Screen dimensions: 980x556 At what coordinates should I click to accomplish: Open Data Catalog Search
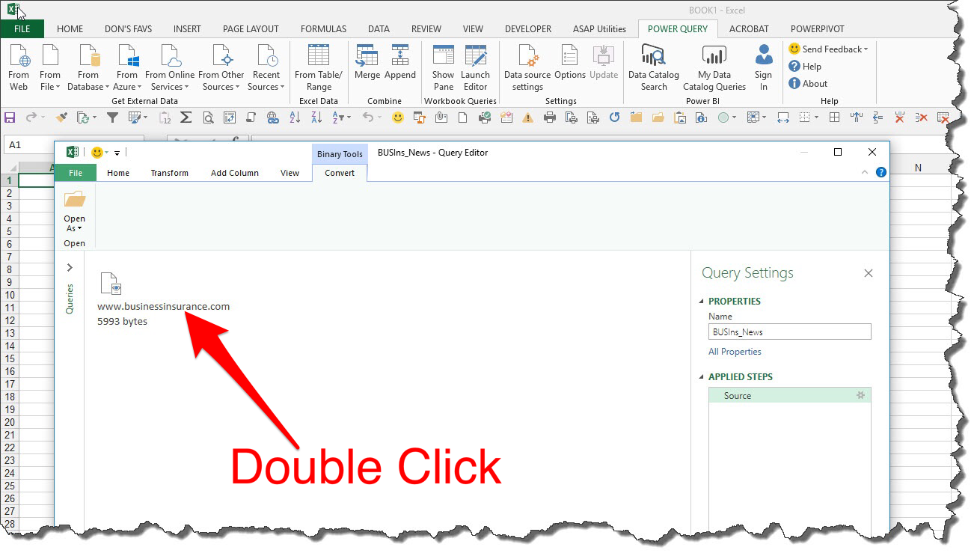coord(652,66)
